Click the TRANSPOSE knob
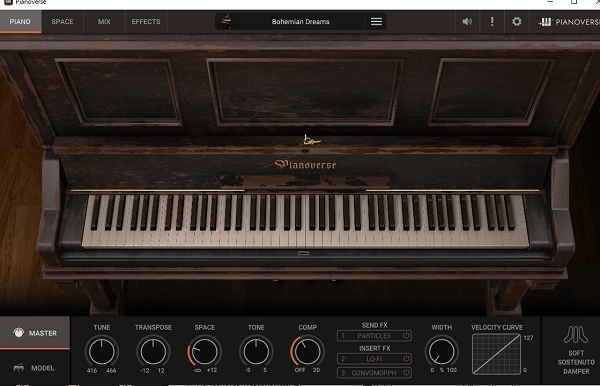Viewport: 600px width, 386px height. (x=153, y=351)
